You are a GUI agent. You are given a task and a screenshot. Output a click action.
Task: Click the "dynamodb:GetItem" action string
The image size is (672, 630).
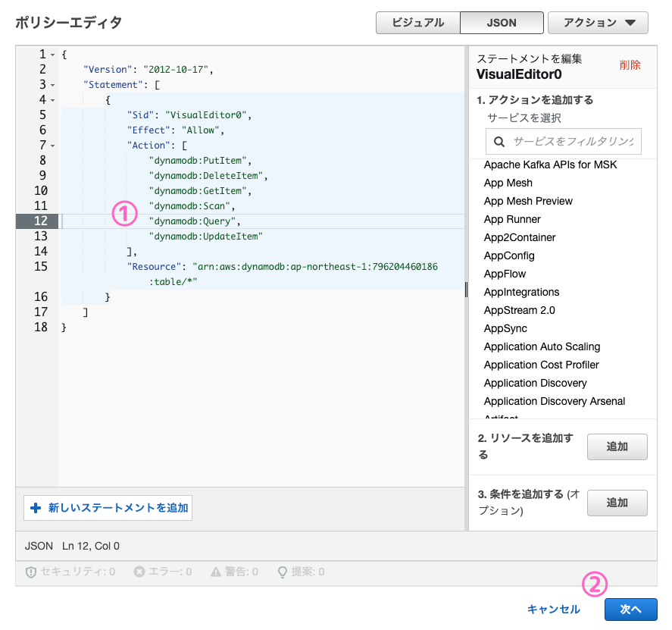pos(198,191)
